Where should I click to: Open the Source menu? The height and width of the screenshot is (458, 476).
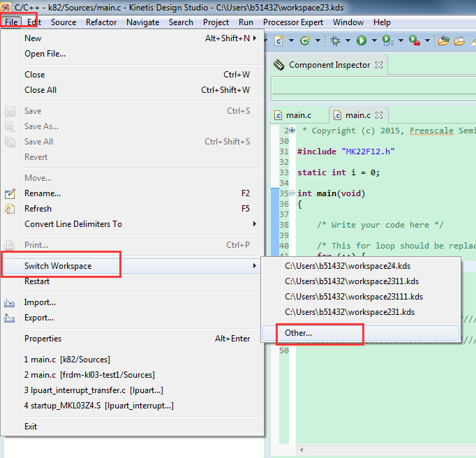[x=64, y=22]
